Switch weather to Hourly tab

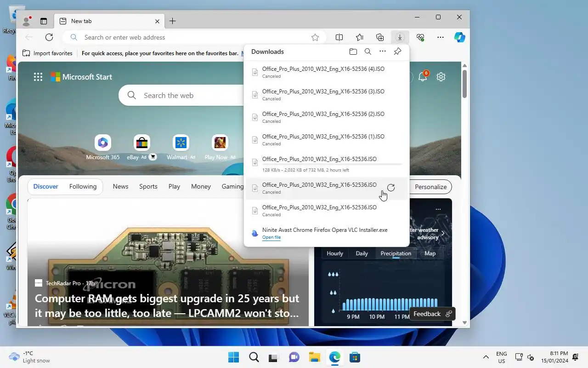click(335, 253)
